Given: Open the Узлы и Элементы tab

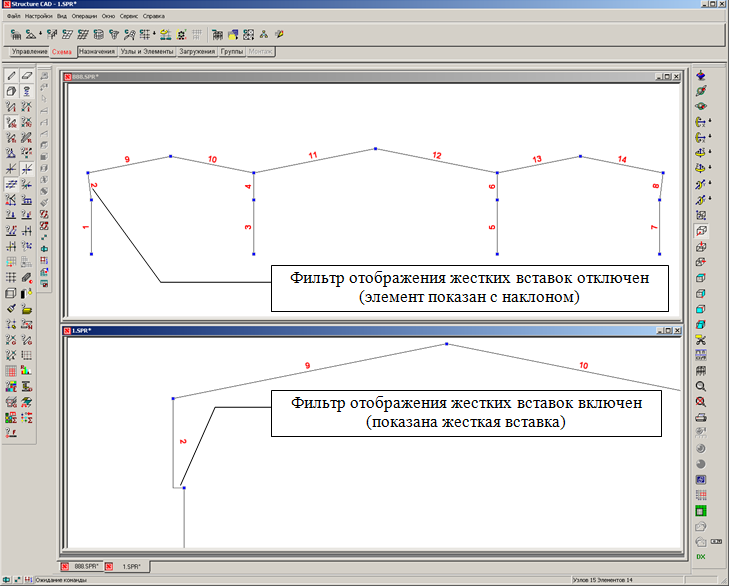Looking at the screenshot, I should (147, 50).
